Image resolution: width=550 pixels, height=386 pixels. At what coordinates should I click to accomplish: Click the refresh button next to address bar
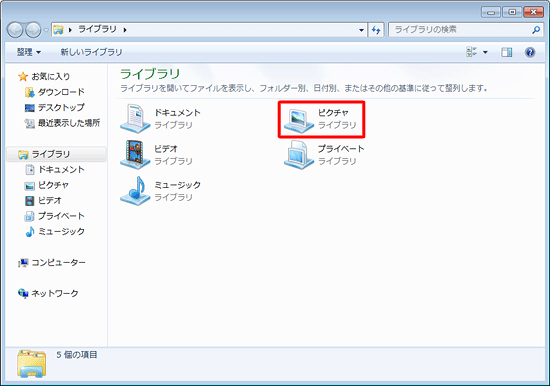tap(376, 30)
